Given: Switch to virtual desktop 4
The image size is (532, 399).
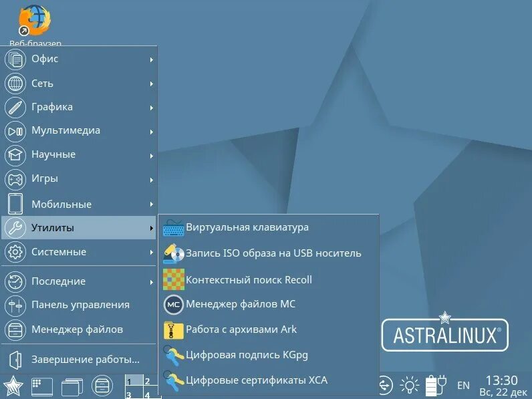Looking at the screenshot, I should click(150, 392).
